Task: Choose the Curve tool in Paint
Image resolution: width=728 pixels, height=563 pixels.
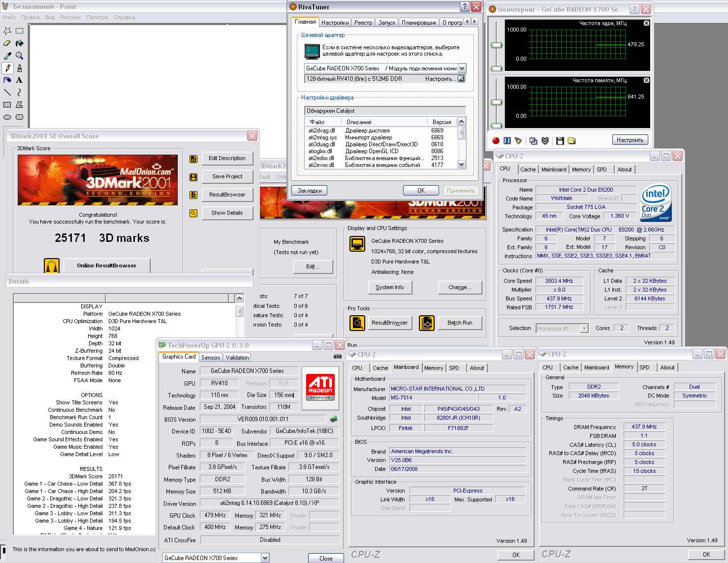Action: click(20, 92)
